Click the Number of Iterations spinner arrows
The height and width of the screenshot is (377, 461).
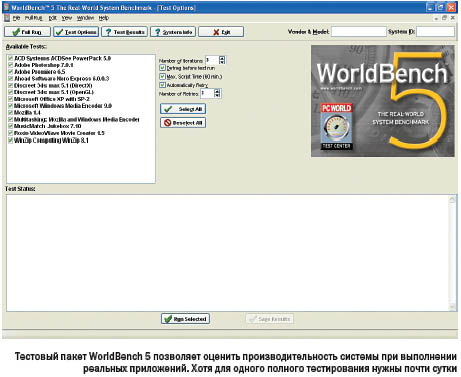(222, 60)
